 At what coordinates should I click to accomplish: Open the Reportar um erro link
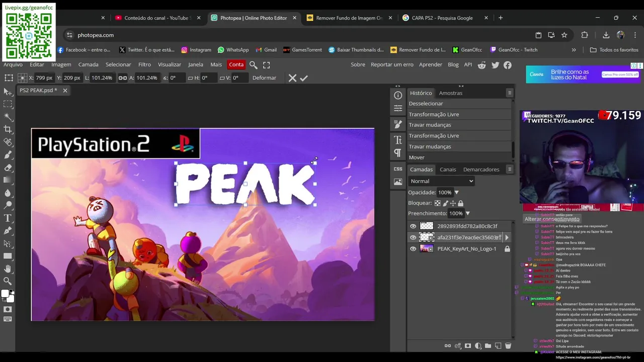tap(392, 64)
